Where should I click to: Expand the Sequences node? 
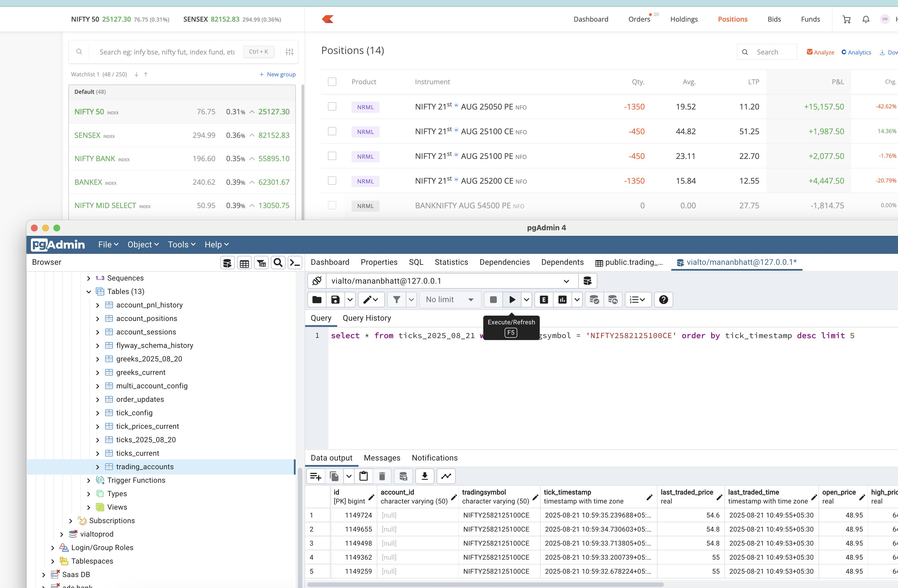coord(89,278)
